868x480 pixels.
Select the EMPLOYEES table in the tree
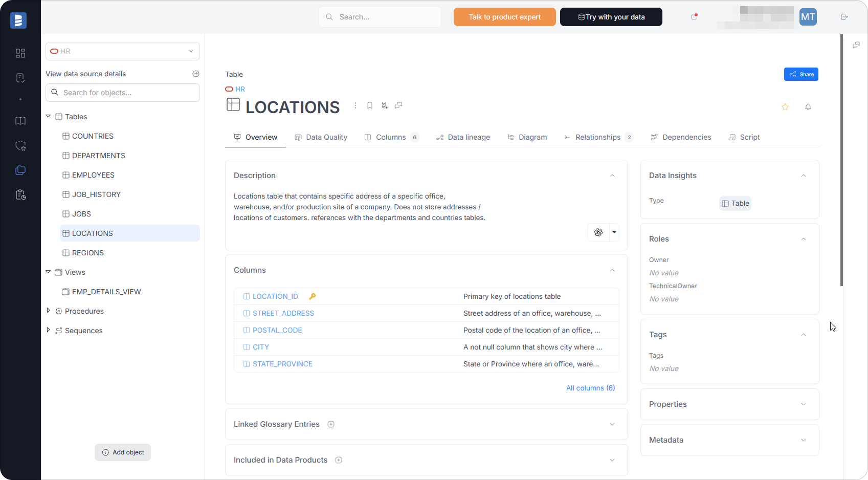pos(94,175)
